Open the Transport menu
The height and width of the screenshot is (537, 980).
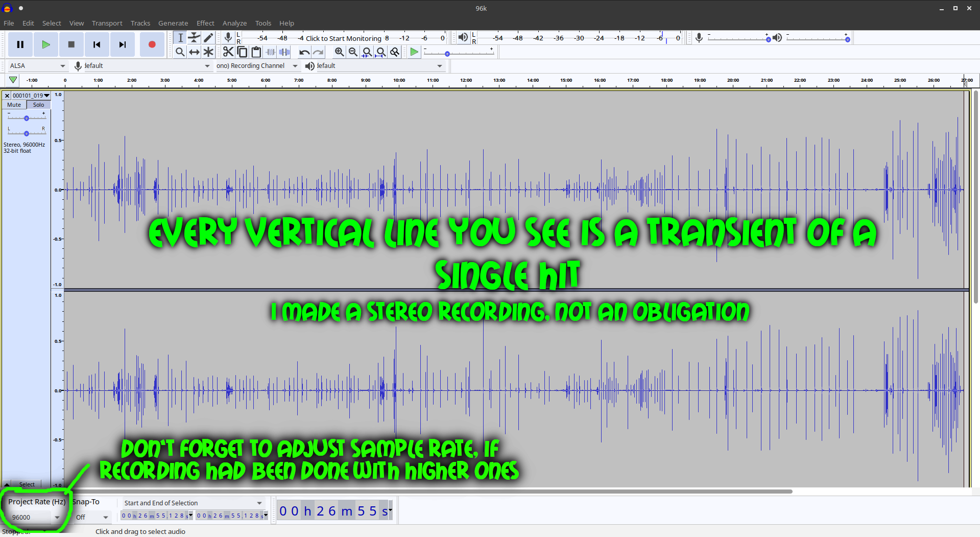point(107,23)
